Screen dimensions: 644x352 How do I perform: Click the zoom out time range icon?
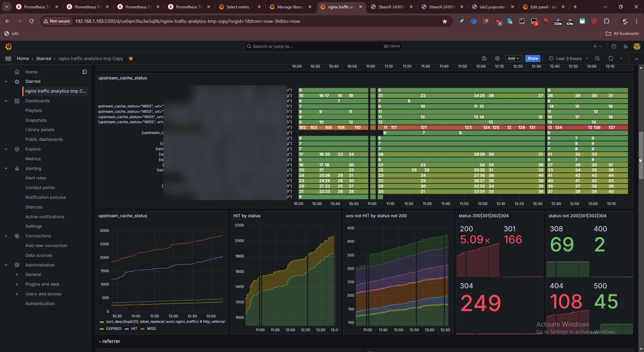tap(597, 59)
